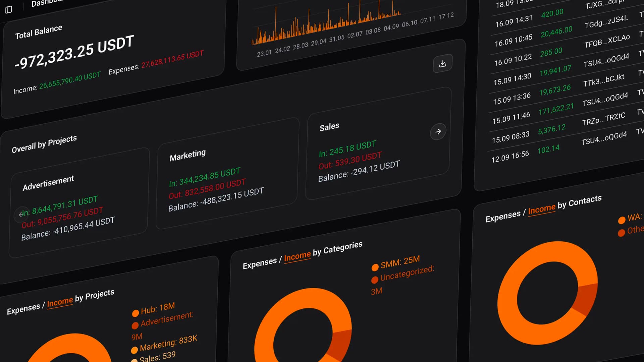Open Sales project details via the arrow icon

click(438, 132)
